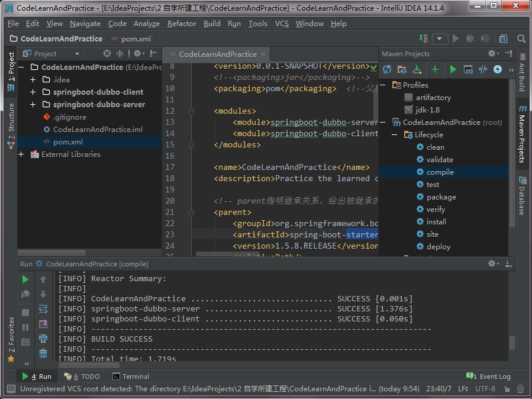Click Project panel horizontal scrollbar

[x=52, y=252]
